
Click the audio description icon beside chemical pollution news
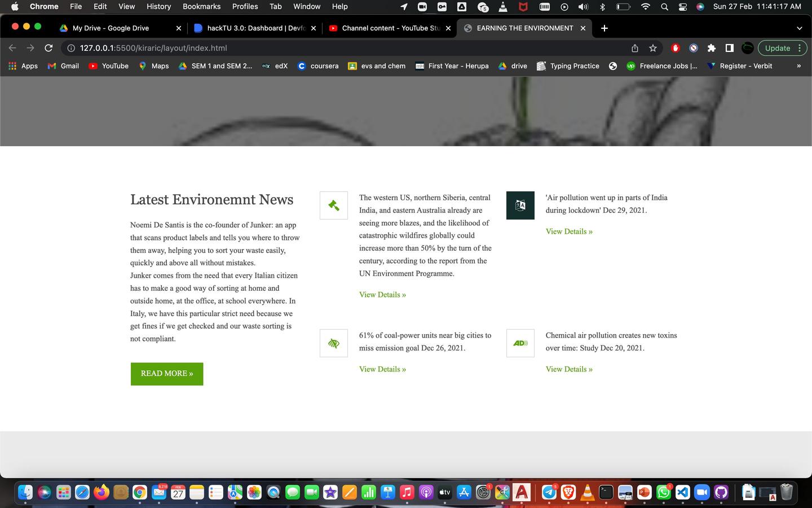(x=520, y=343)
